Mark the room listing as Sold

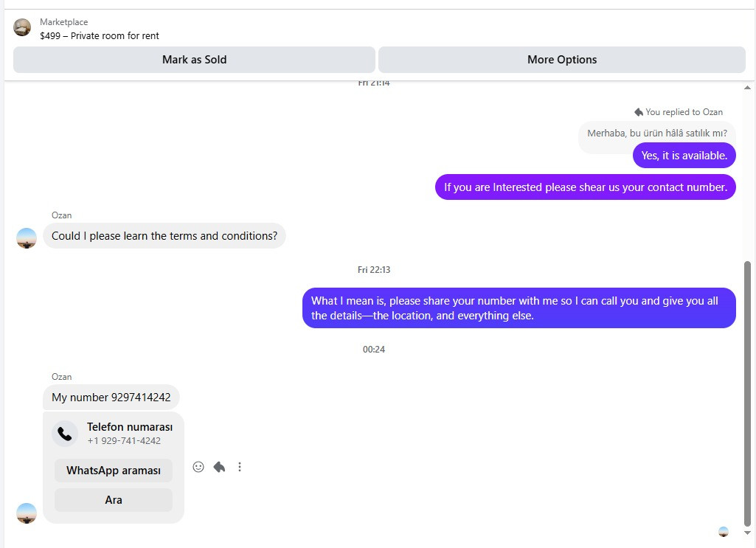pyautogui.click(x=194, y=60)
